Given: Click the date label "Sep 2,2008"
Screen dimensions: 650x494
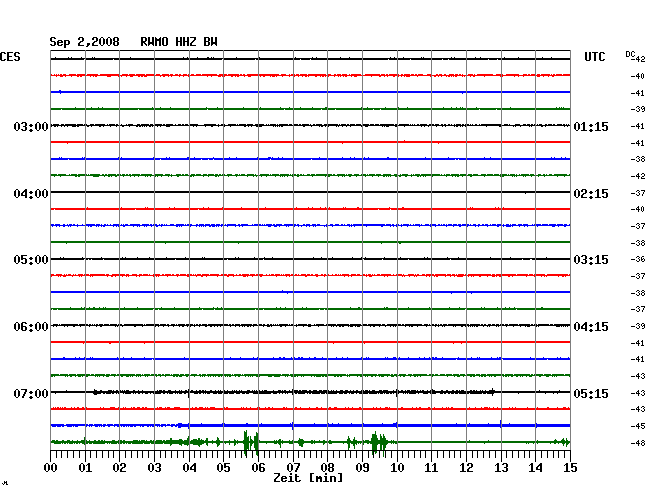Looking at the screenshot, I should point(84,42).
